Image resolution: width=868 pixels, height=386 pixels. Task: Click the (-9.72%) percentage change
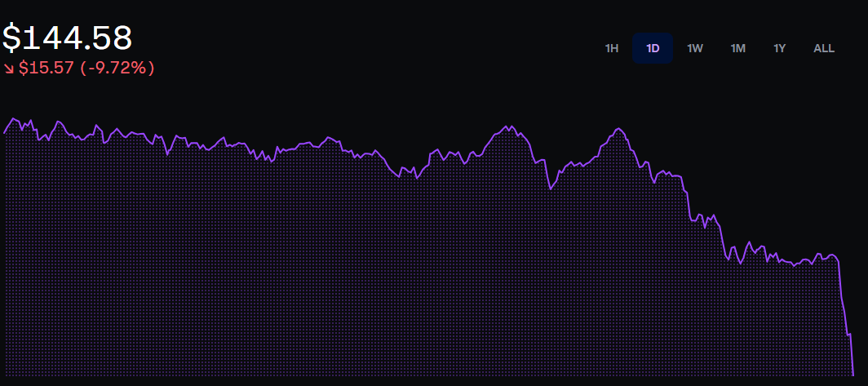tap(117, 69)
